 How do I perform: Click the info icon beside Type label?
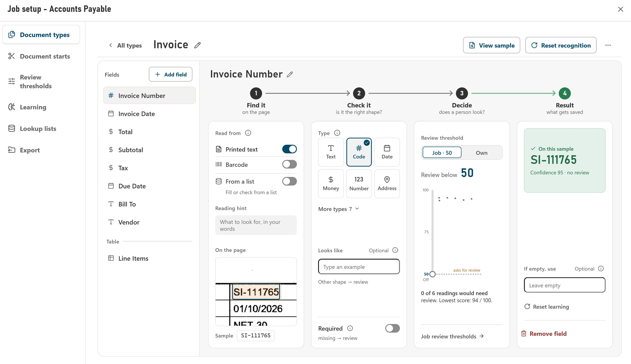tap(337, 133)
